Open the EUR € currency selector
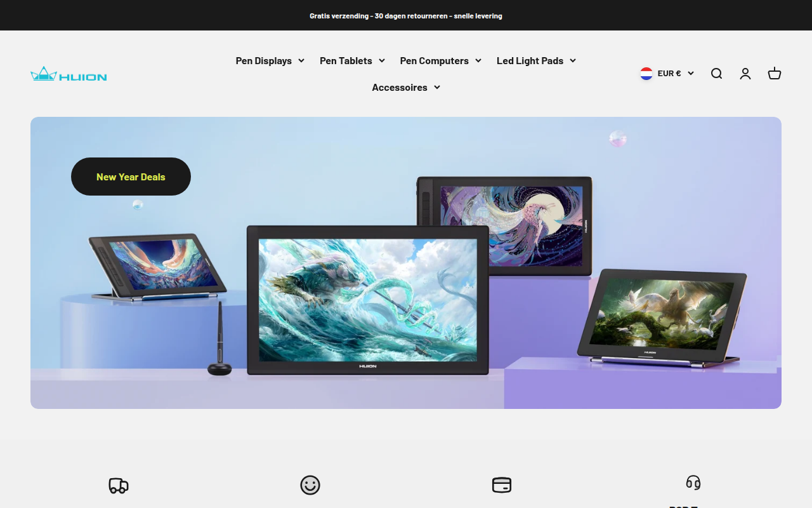 (667, 74)
